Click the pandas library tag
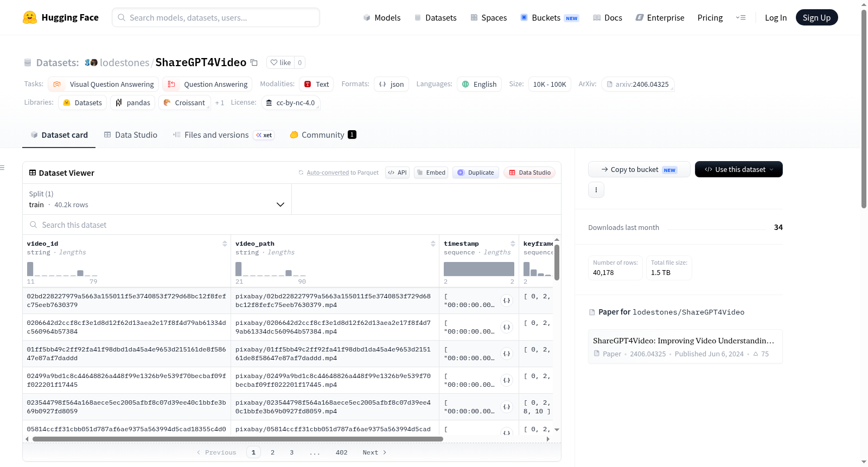Image resolution: width=868 pixels, height=467 pixels. click(x=133, y=103)
